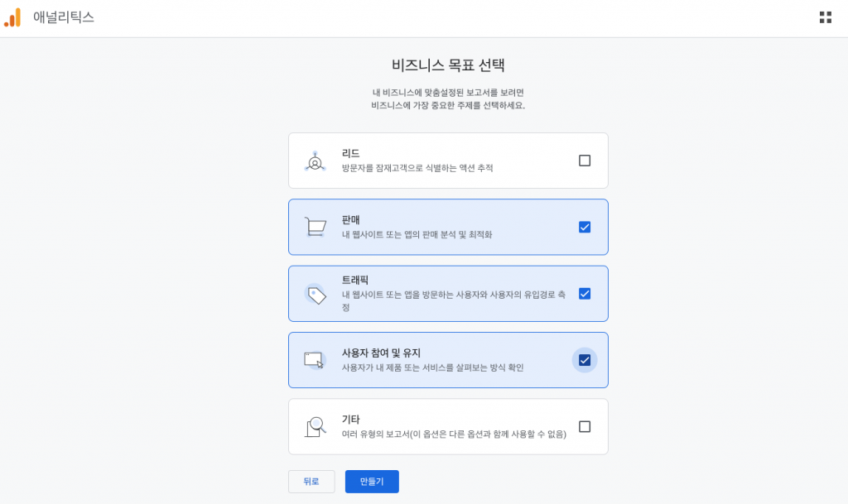Click the person icon beside 리드

pos(315,160)
